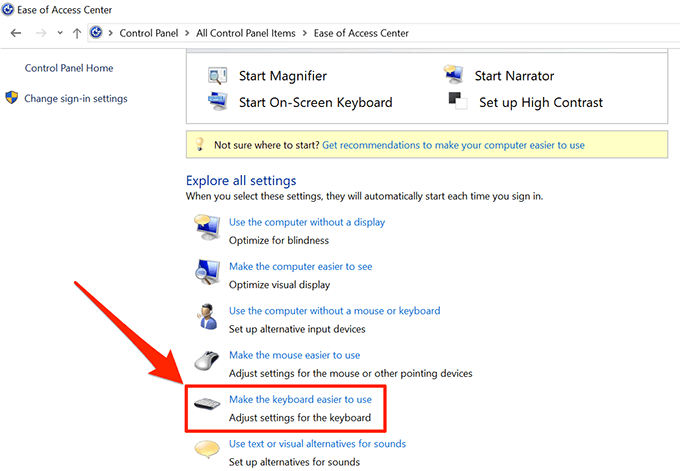Click the Narrator icon
680x471 pixels.
point(455,76)
